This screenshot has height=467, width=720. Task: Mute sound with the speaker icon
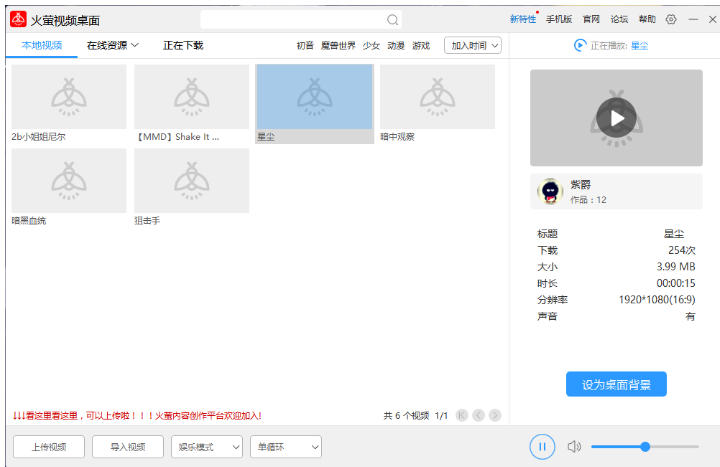pyautogui.click(x=574, y=446)
